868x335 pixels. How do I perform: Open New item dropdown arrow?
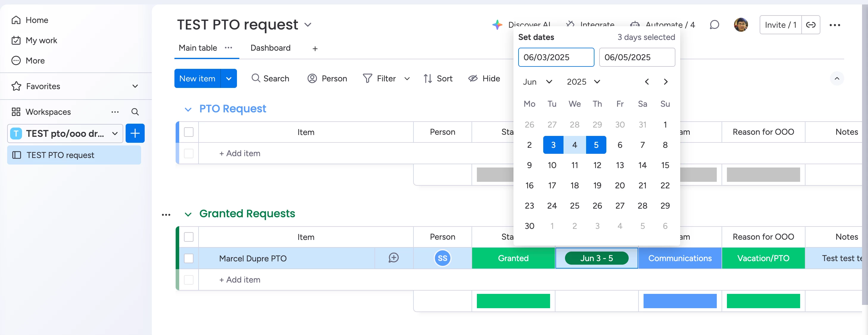coord(229,78)
